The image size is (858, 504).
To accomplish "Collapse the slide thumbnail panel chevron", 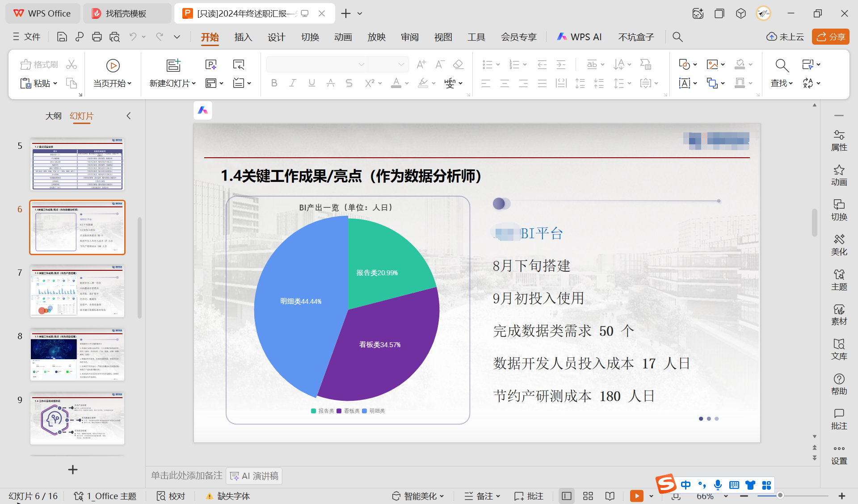I will pos(129,116).
